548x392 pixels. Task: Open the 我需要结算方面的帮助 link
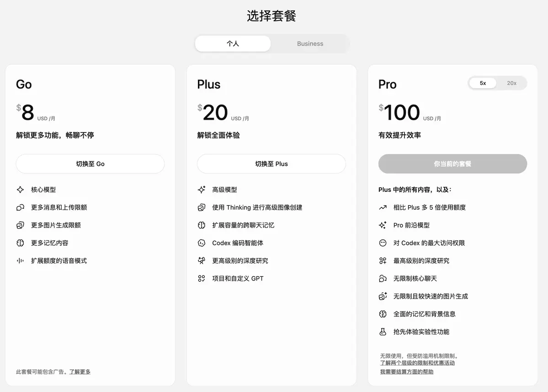tap(407, 372)
